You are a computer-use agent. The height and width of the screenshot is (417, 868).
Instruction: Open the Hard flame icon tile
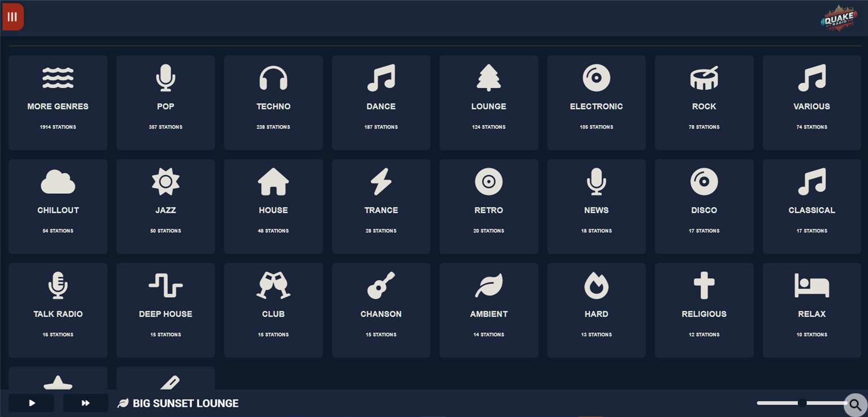596,310
